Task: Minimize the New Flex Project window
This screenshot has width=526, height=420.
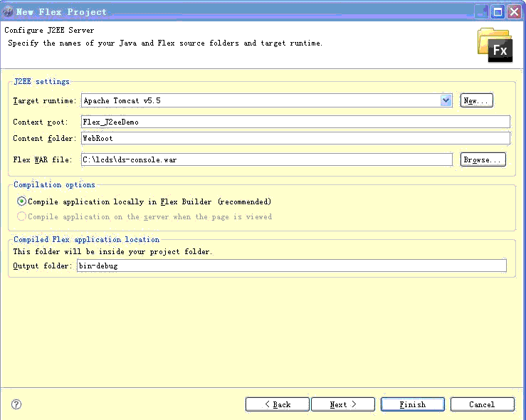Action: point(482,12)
